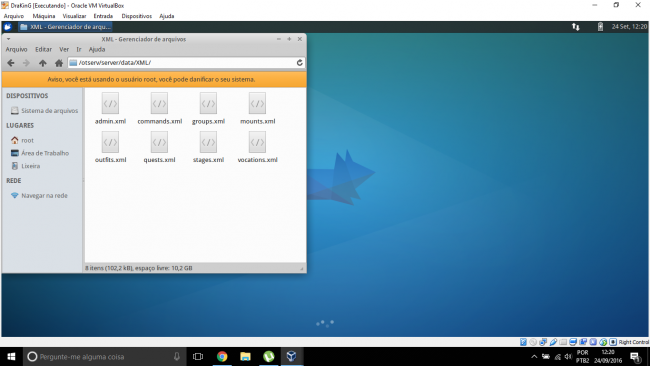The image size is (650, 366).
Task: Click the VirtualBox network status icon
Action: click(x=543, y=342)
